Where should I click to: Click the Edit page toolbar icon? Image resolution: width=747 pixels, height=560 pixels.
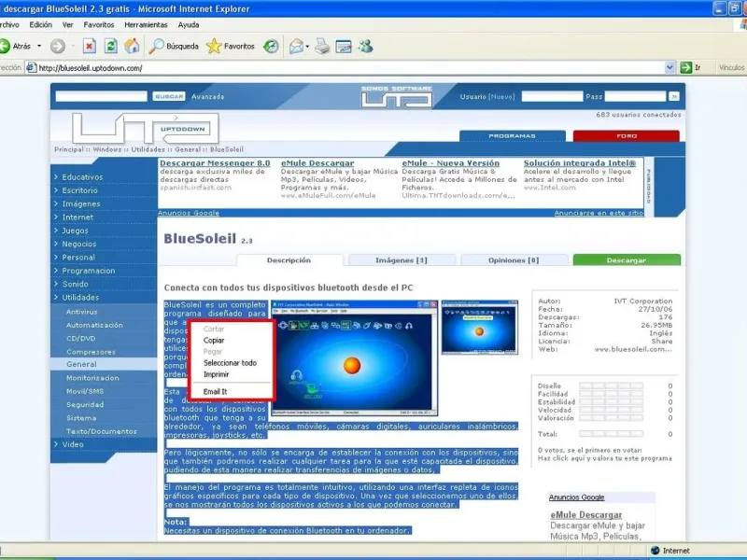click(344, 46)
